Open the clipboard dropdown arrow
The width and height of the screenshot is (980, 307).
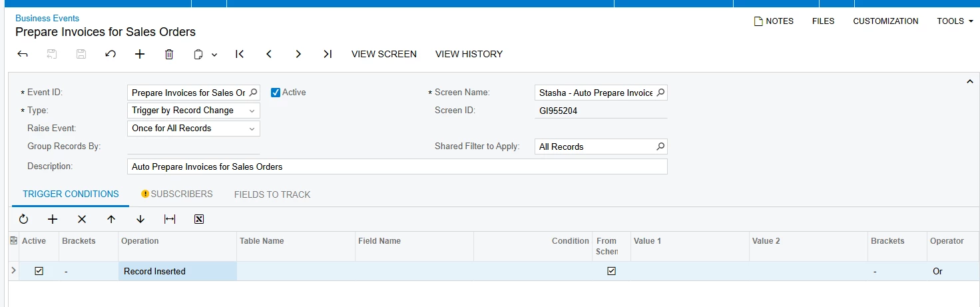pyautogui.click(x=214, y=55)
